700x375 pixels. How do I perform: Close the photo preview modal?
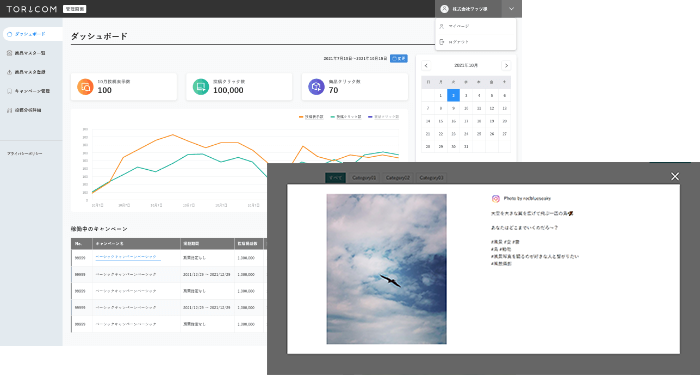click(675, 177)
